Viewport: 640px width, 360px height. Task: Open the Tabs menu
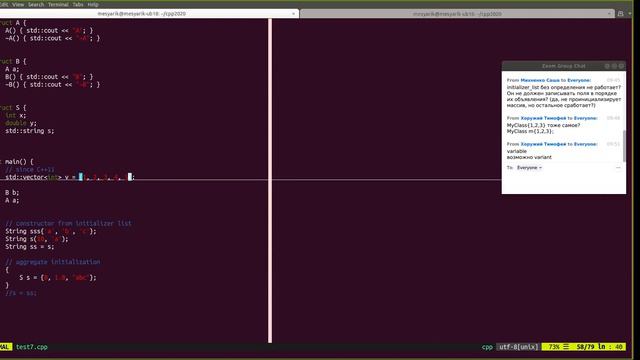click(x=78, y=4)
